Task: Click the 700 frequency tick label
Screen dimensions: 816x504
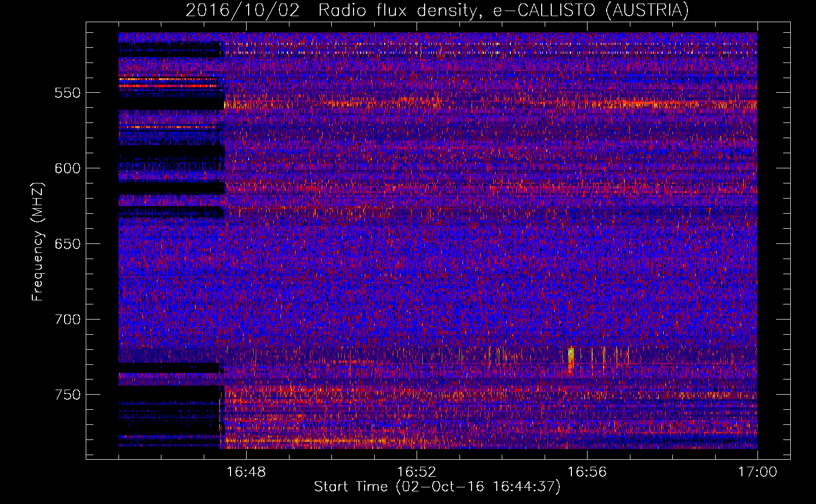Action: pos(68,320)
